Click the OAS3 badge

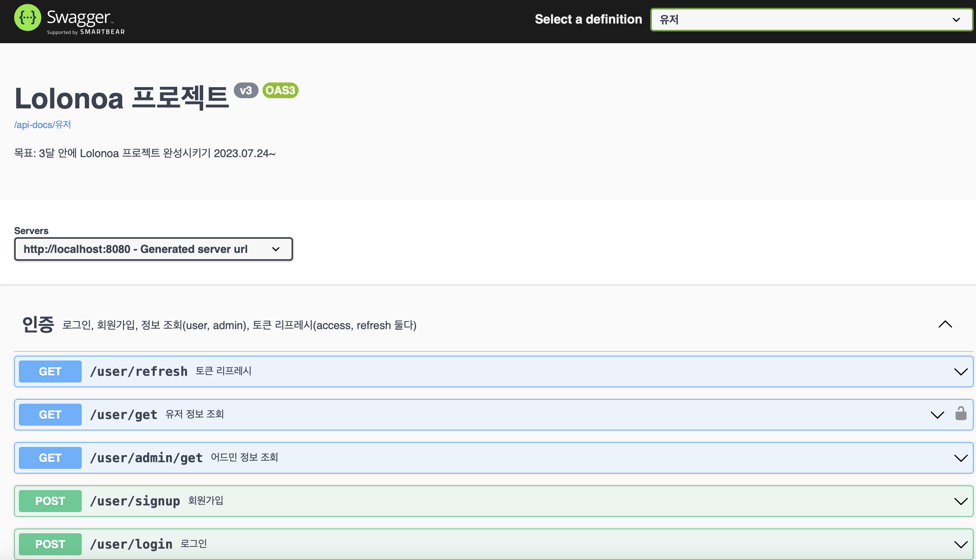click(280, 90)
